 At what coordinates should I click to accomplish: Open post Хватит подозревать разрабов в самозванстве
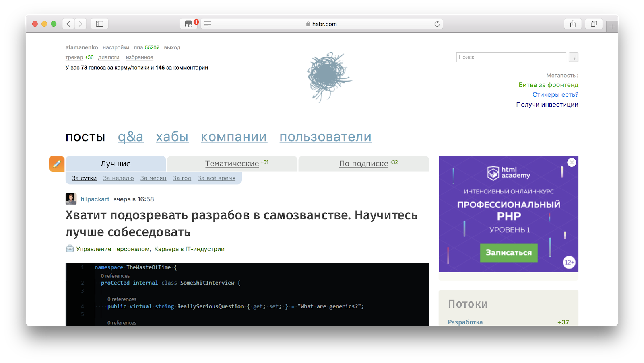click(242, 224)
